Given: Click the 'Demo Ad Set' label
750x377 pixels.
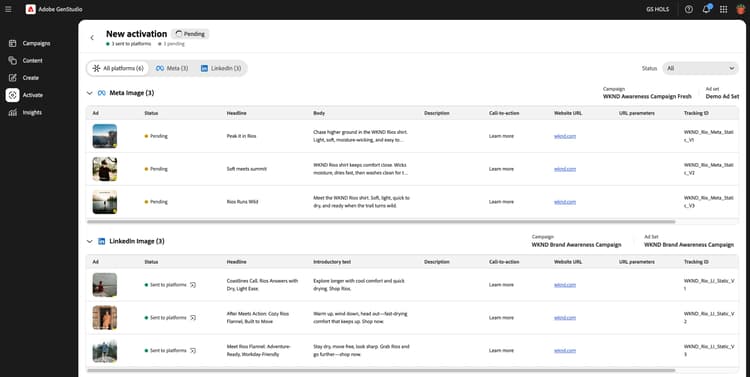Looking at the screenshot, I should point(722,96).
